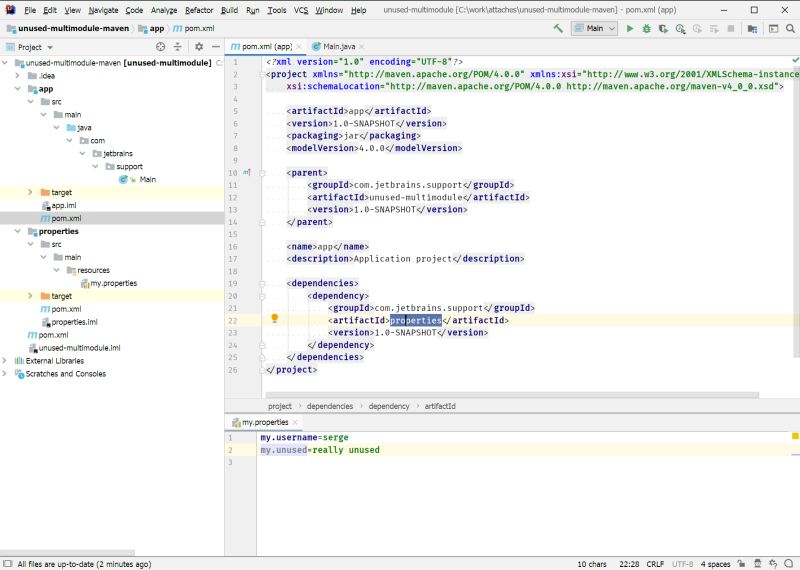Click the UTF-8 encoding in status bar
The image size is (800, 570).
coord(683,564)
